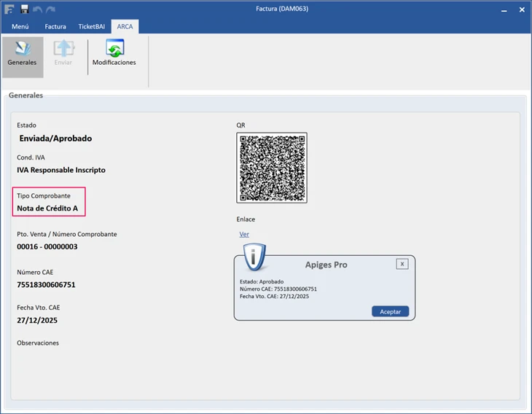Follow the Ver link under Enlace
Image resolution: width=532 pixels, height=414 pixels.
pos(244,234)
